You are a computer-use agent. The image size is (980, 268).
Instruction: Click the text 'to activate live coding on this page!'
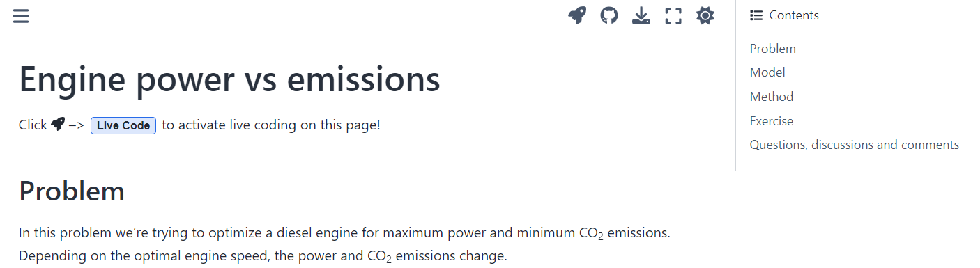[271, 125]
